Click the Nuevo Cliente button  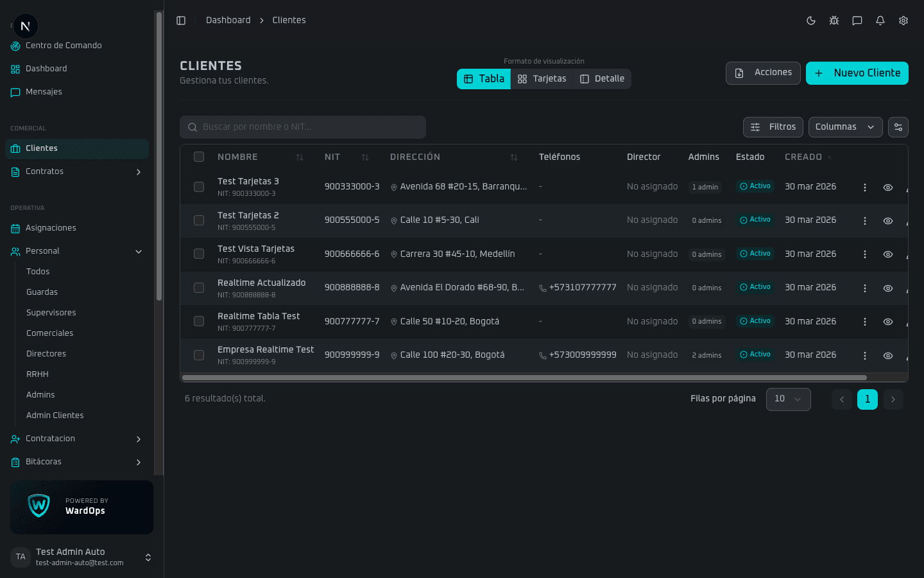click(x=857, y=73)
